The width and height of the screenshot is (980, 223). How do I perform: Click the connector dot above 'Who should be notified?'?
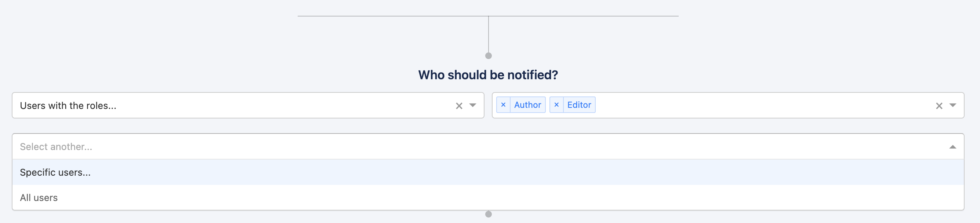click(489, 55)
